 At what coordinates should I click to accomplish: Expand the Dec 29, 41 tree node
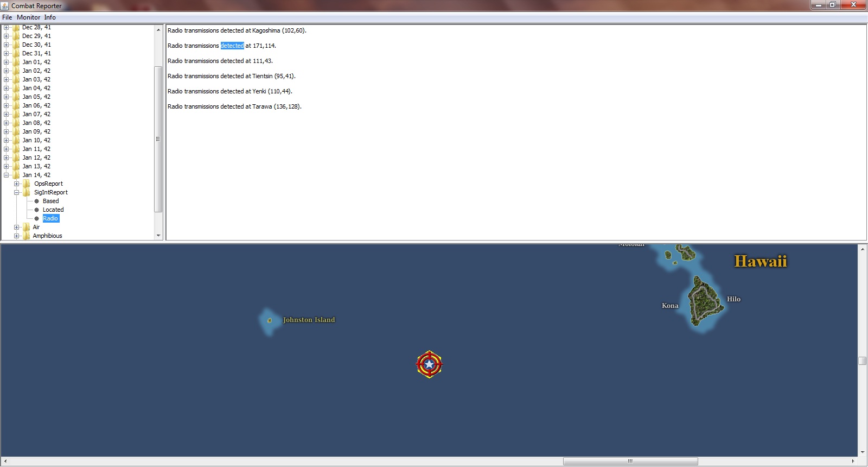pyautogui.click(x=6, y=36)
